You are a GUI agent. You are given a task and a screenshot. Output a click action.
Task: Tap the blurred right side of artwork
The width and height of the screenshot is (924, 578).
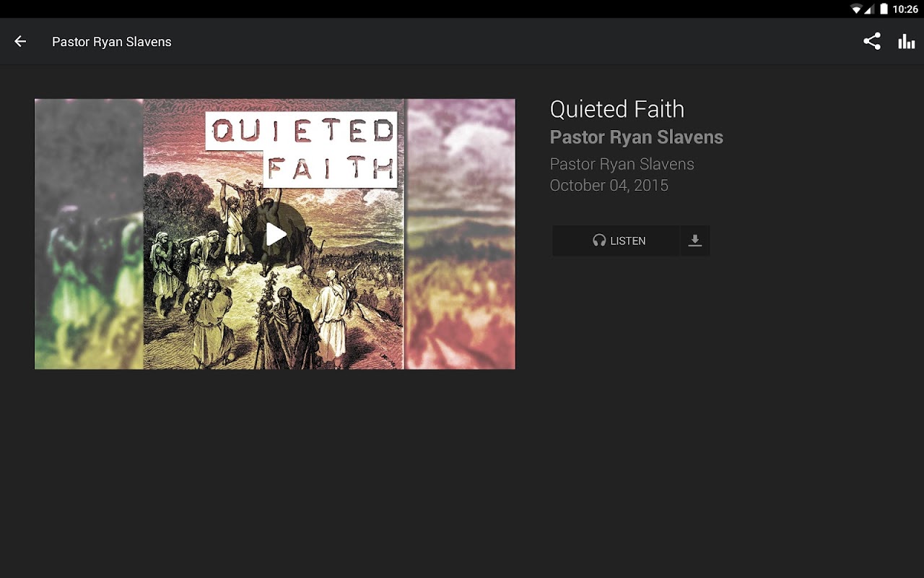(461, 234)
